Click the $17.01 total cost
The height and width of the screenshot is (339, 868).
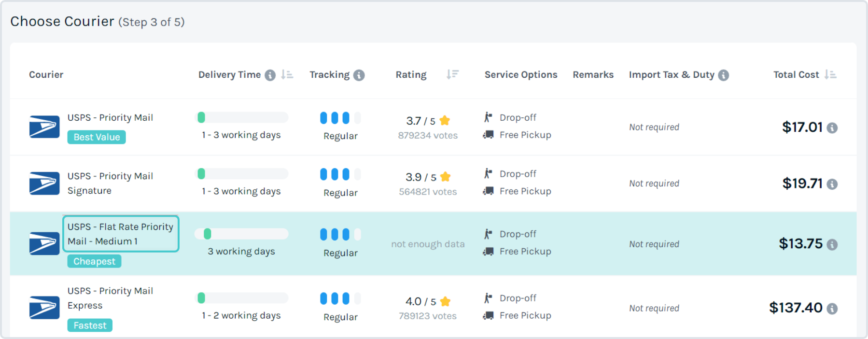click(802, 127)
